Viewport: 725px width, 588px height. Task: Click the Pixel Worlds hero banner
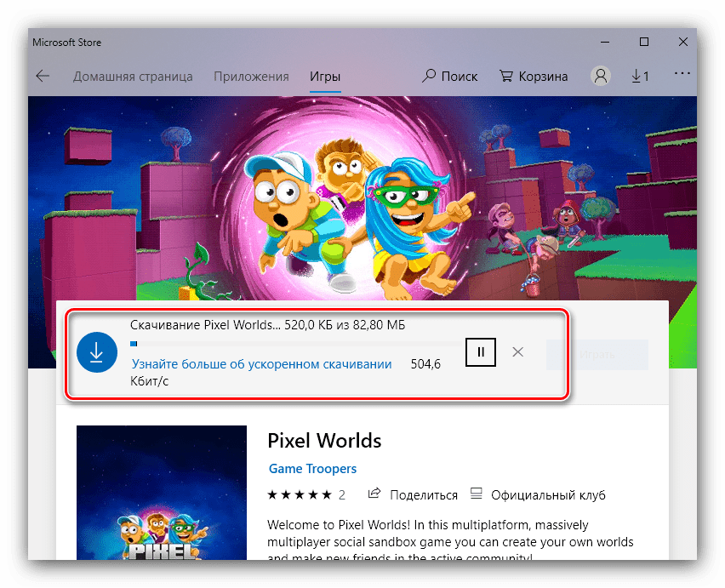[362, 198]
